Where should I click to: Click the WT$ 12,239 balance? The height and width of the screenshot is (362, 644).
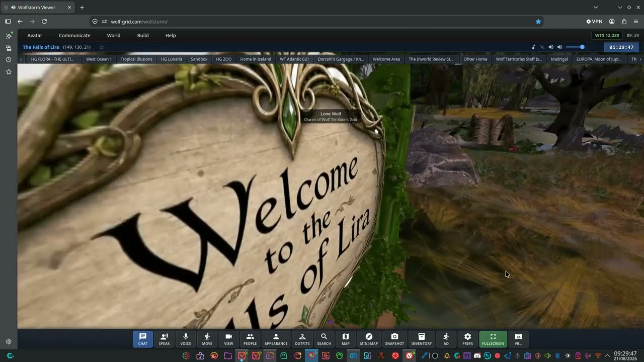click(607, 36)
